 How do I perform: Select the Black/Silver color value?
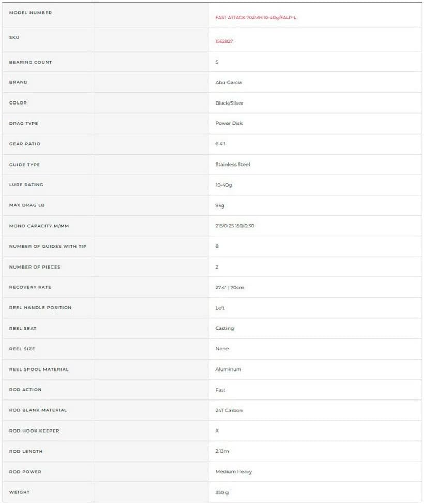pos(229,103)
